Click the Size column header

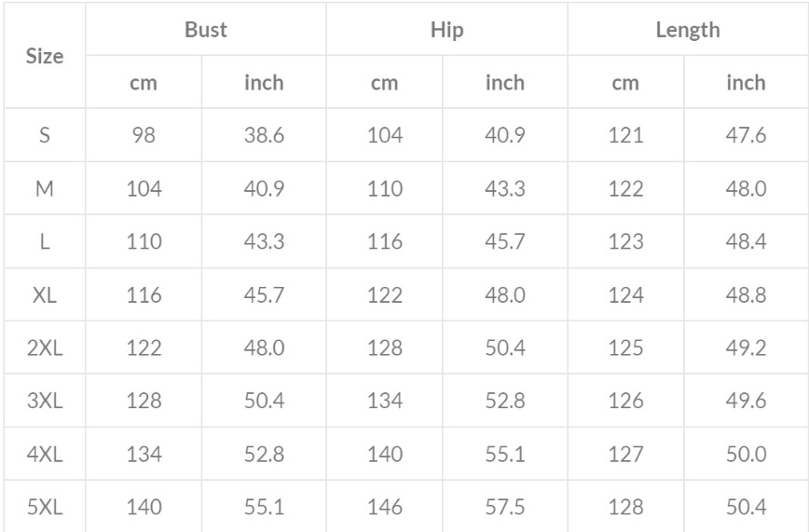click(x=45, y=56)
